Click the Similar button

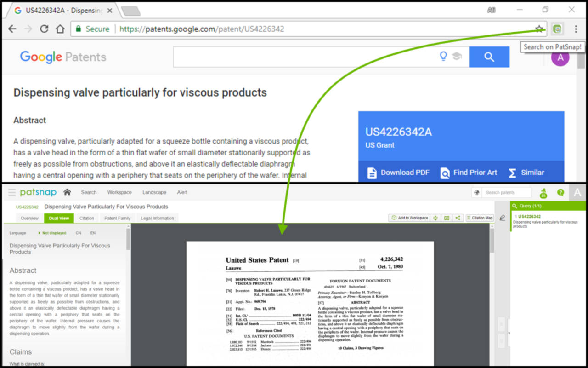(526, 172)
